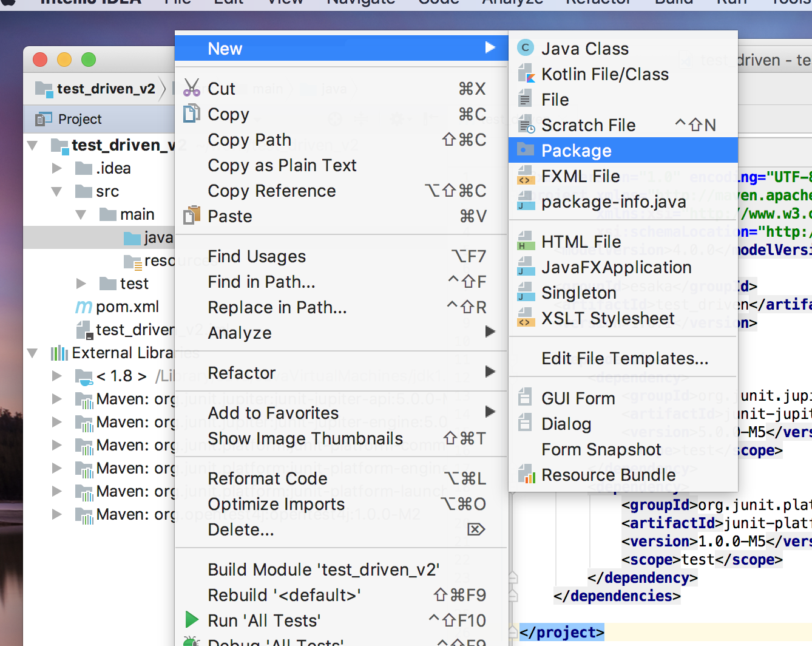This screenshot has width=812, height=646.
Task: Expand the test folder arrow
Action: coord(81,284)
